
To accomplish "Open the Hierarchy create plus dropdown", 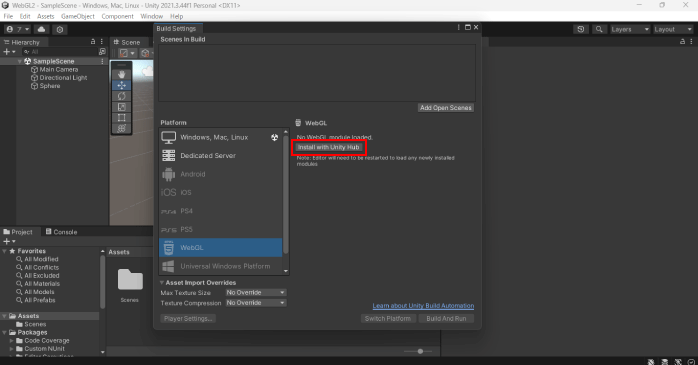I will click(9, 52).
